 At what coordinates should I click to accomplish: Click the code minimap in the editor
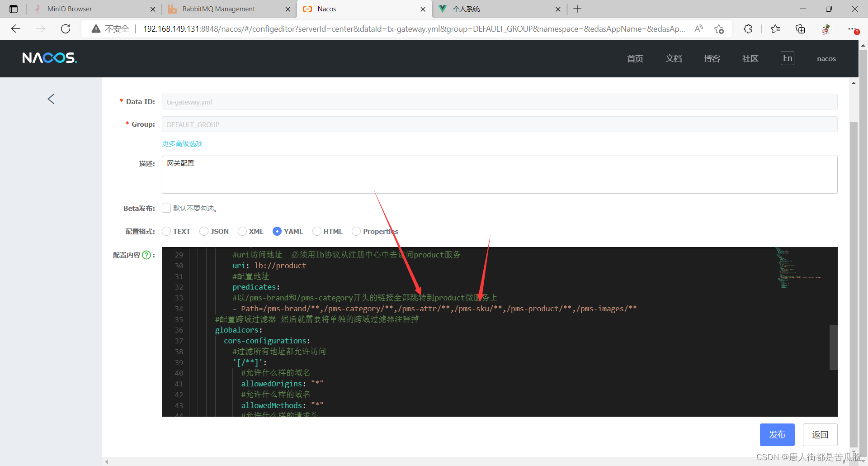[x=799, y=268]
